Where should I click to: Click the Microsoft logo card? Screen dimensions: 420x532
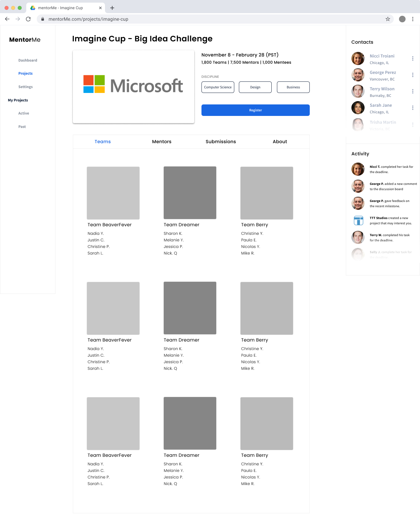coord(134,87)
